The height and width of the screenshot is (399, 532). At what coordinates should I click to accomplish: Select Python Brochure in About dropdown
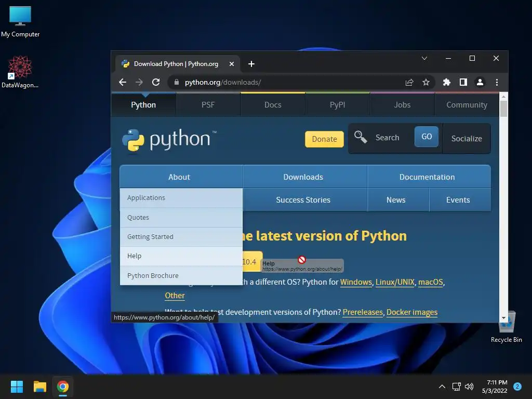point(181,275)
